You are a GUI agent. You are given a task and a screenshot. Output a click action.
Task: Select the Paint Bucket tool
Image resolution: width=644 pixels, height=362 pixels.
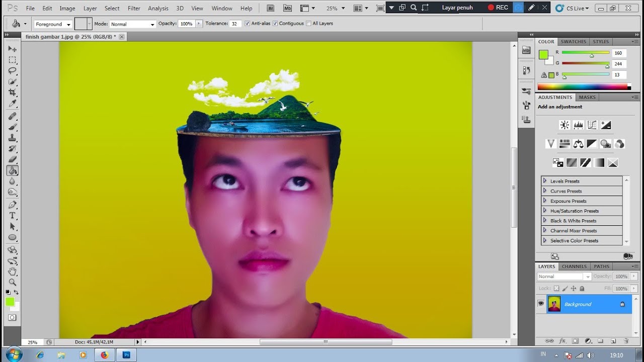(13, 170)
